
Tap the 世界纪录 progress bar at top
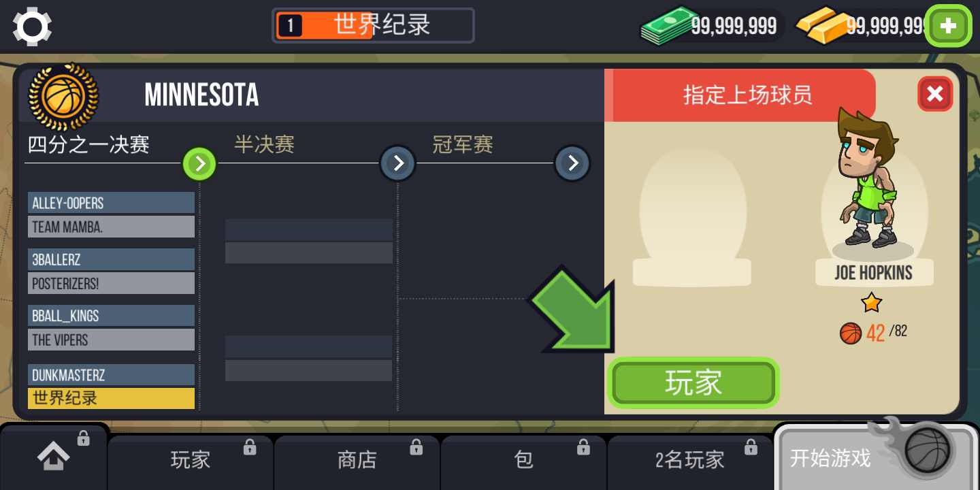373,26
